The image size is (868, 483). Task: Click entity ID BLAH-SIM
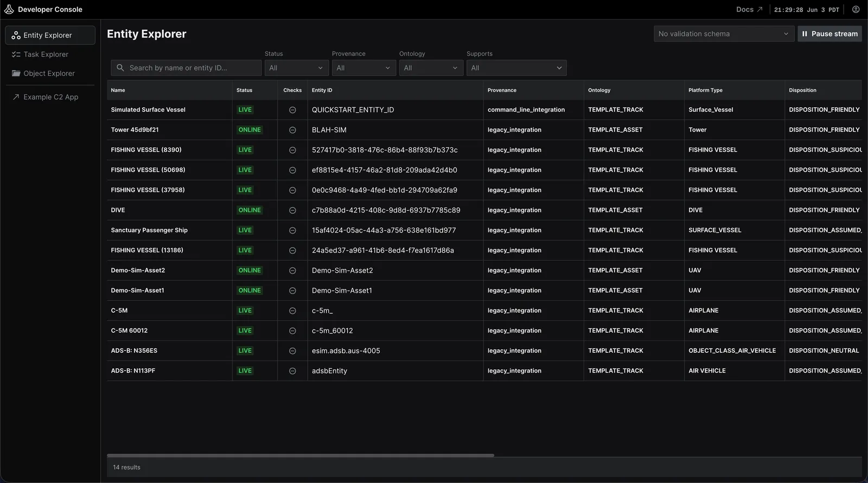(329, 130)
